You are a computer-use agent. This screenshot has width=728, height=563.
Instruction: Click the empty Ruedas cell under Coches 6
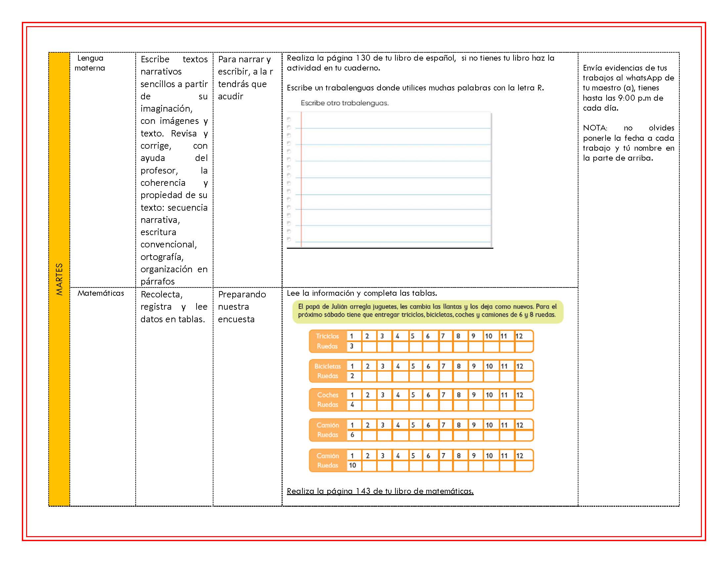coord(430,405)
